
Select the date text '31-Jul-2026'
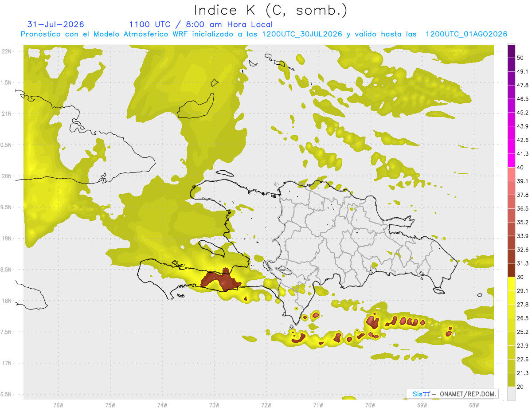pos(55,24)
